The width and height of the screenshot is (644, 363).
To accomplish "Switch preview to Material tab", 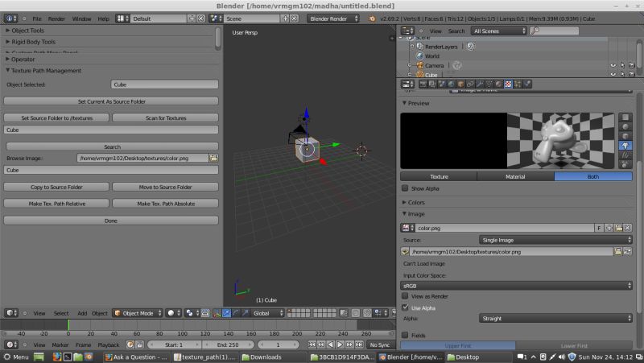I will [x=515, y=176].
